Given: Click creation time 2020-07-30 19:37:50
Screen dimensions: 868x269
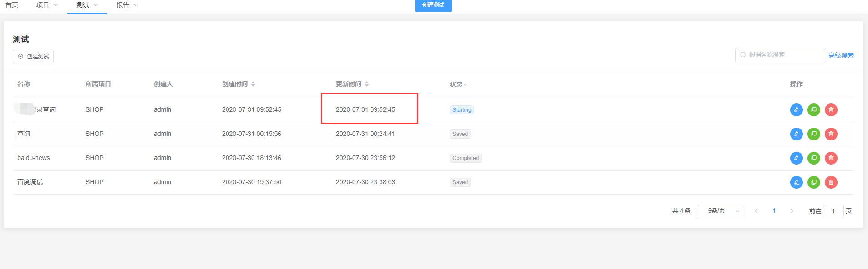Looking at the screenshot, I should click(x=252, y=182).
